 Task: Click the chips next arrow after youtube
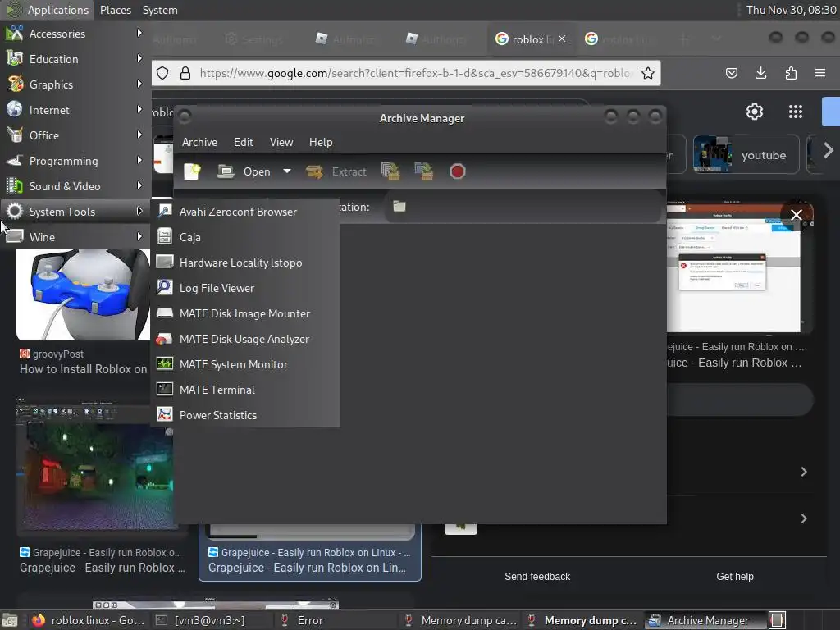[828, 151]
